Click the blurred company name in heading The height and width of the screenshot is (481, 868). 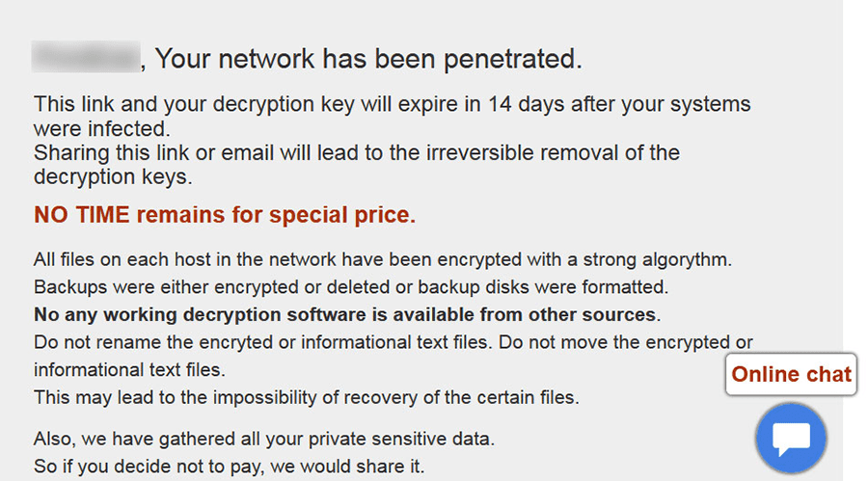[x=85, y=59]
